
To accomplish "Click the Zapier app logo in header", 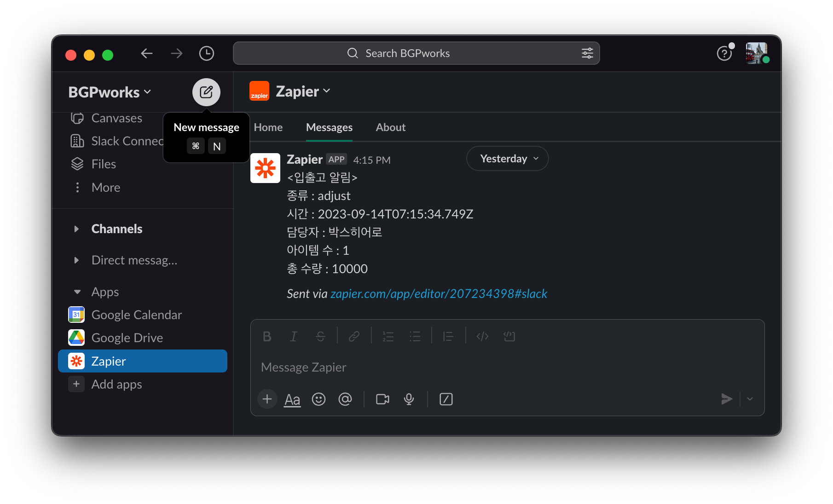I will (x=259, y=91).
